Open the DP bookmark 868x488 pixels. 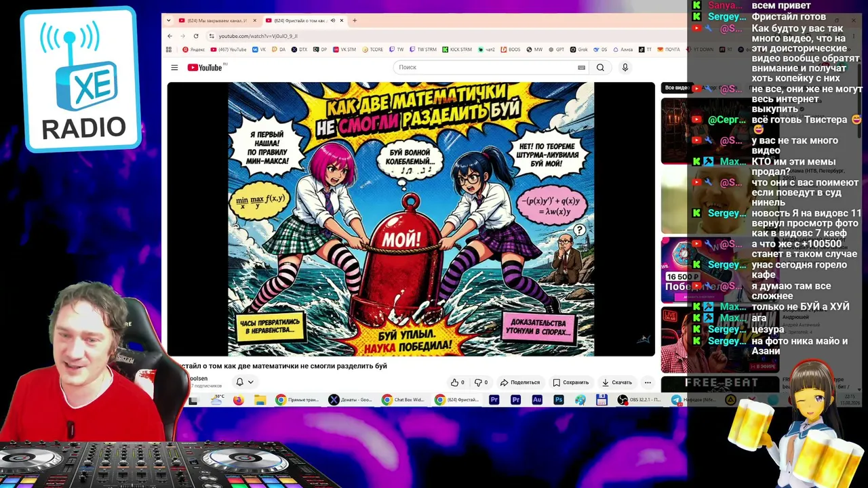pos(320,49)
